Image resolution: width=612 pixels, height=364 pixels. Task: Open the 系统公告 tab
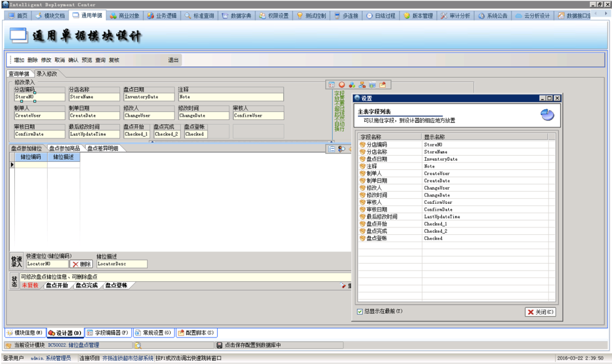pos(493,16)
